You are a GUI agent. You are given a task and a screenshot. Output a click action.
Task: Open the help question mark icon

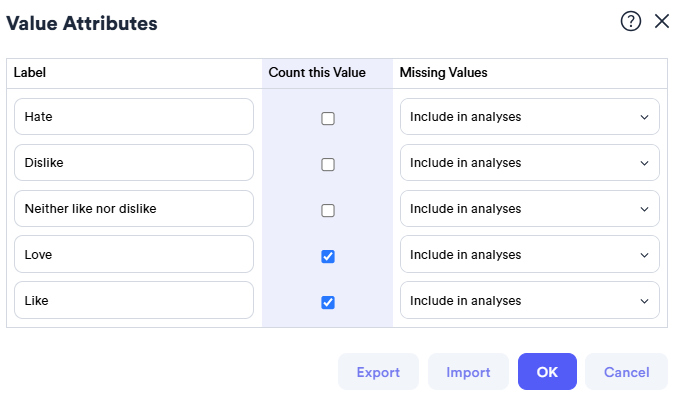click(631, 21)
